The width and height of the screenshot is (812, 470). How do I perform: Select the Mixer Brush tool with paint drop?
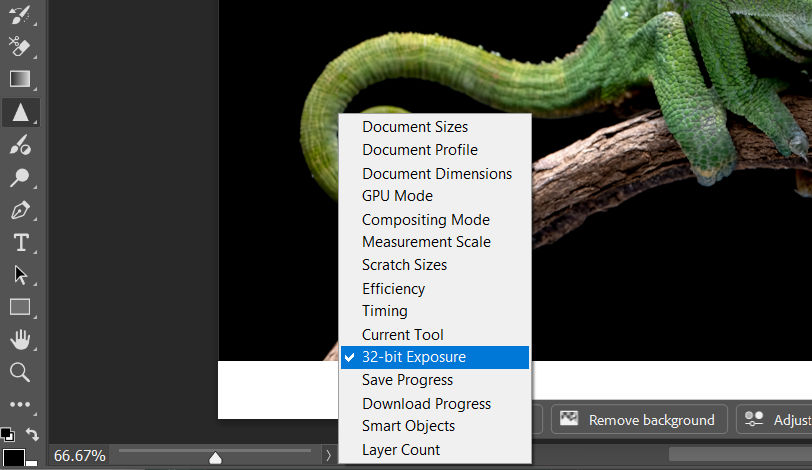pos(20,145)
